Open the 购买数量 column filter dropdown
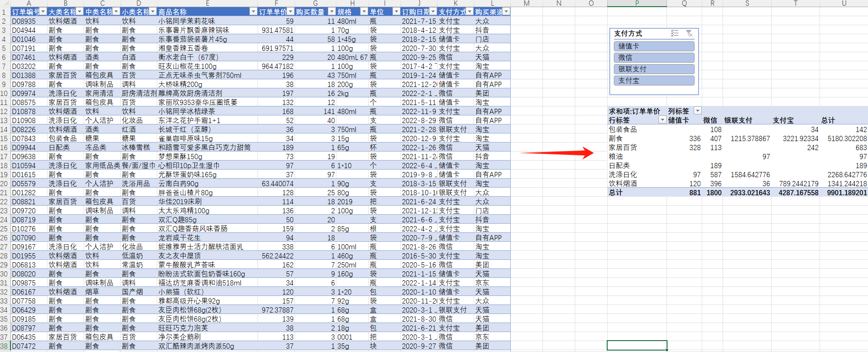Image resolution: width=868 pixels, height=352 pixels. (332, 11)
